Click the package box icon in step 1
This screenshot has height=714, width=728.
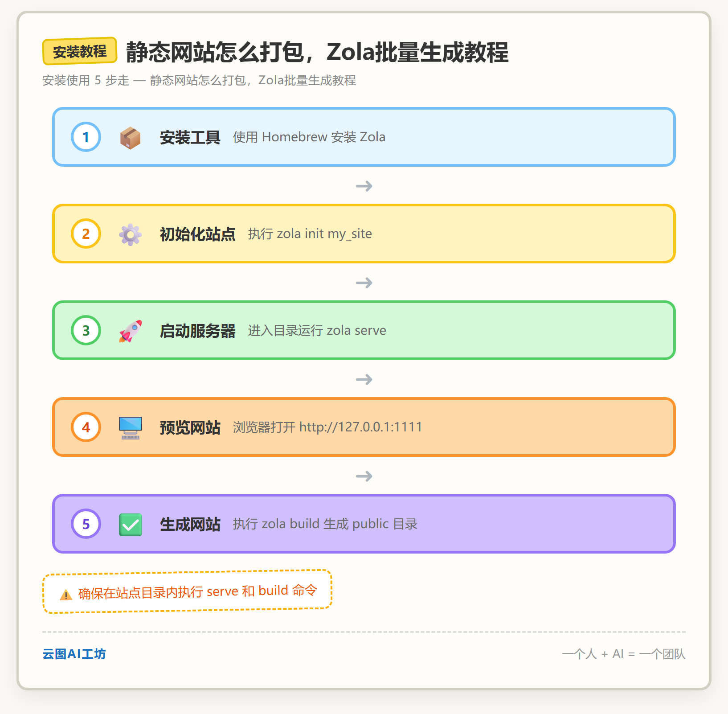click(x=130, y=137)
